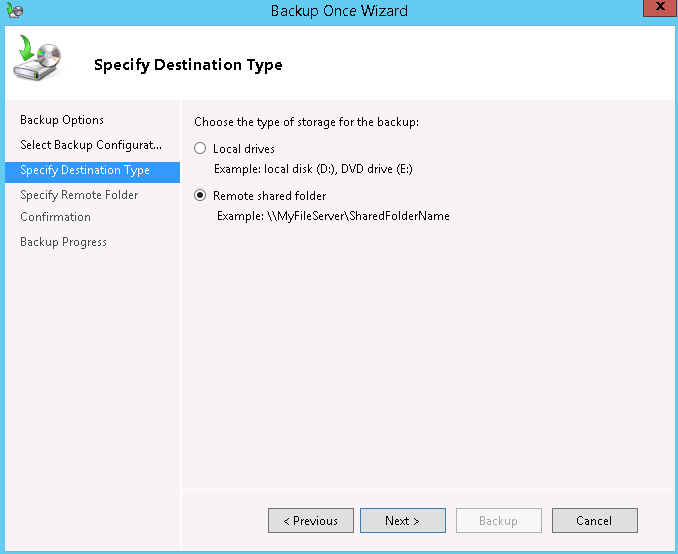Click the Confirmation step in the sidebar
The image size is (678, 554).
pyautogui.click(x=55, y=217)
